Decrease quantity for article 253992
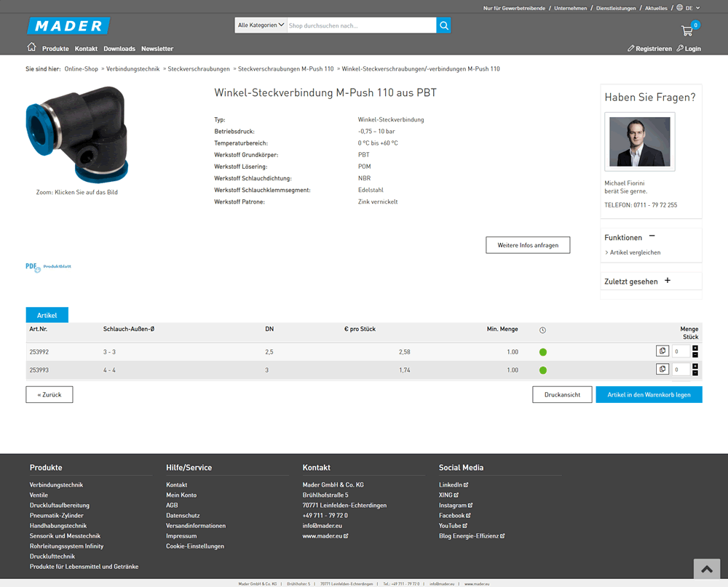Screen dimensions: 728x587 (695, 355)
